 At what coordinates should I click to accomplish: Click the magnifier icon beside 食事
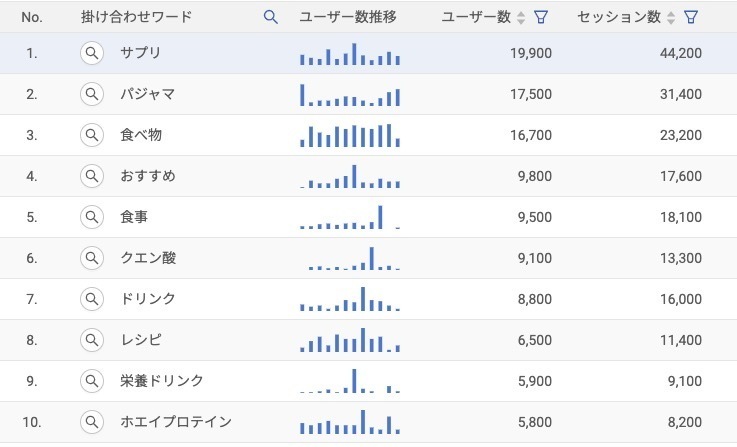tap(92, 217)
